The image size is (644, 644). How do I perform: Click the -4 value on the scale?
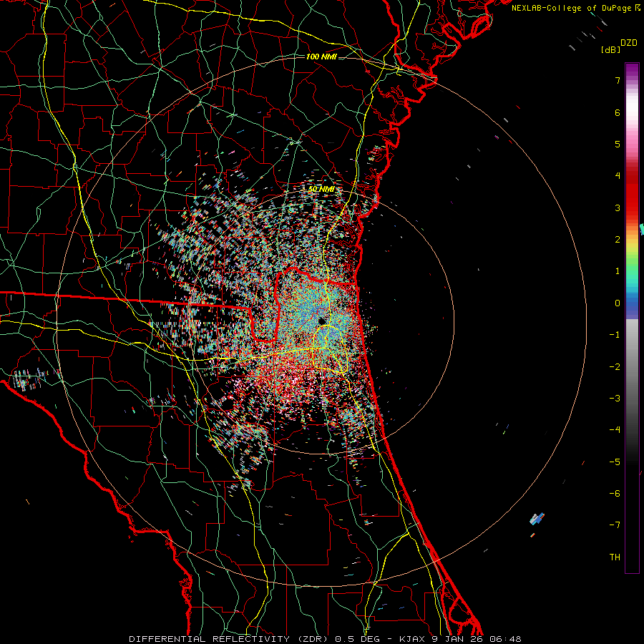click(x=615, y=430)
